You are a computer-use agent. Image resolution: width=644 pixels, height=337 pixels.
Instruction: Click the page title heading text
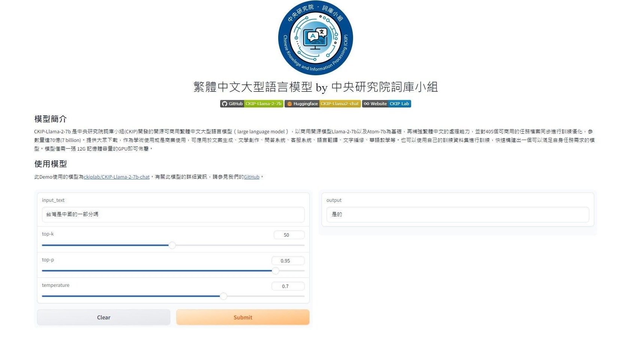click(315, 87)
